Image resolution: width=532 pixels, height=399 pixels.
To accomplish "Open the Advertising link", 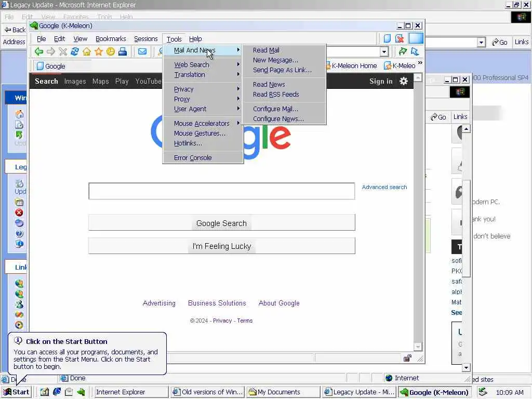I will click(x=159, y=303).
